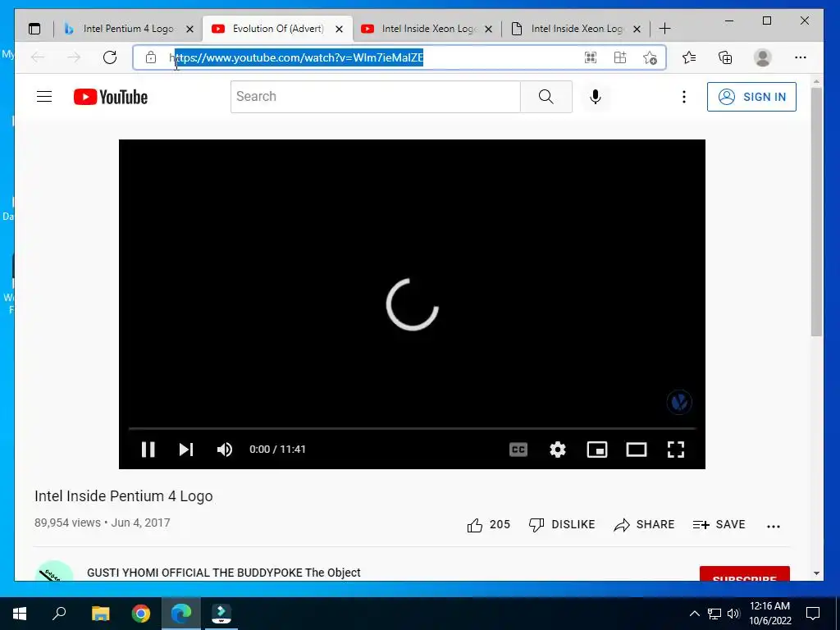Screen dimensions: 840x630
Task: Switch to the YouTube Intel Inside Xeon Logo tab
Action: tap(427, 29)
